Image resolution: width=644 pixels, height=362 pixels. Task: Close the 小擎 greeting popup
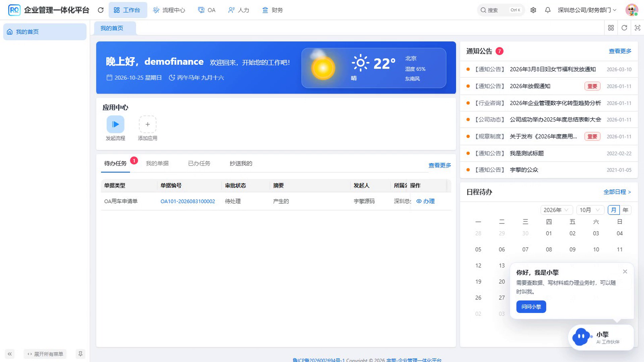(625, 271)
